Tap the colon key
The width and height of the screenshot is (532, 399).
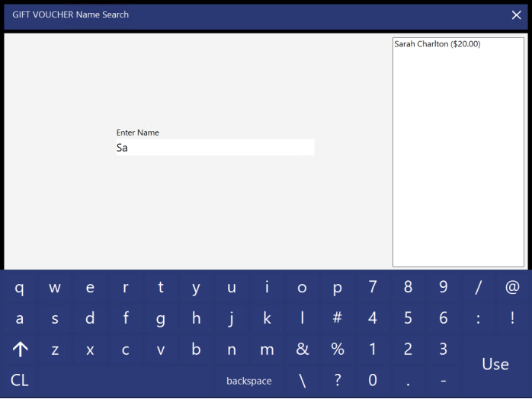(x=479, y=318)
